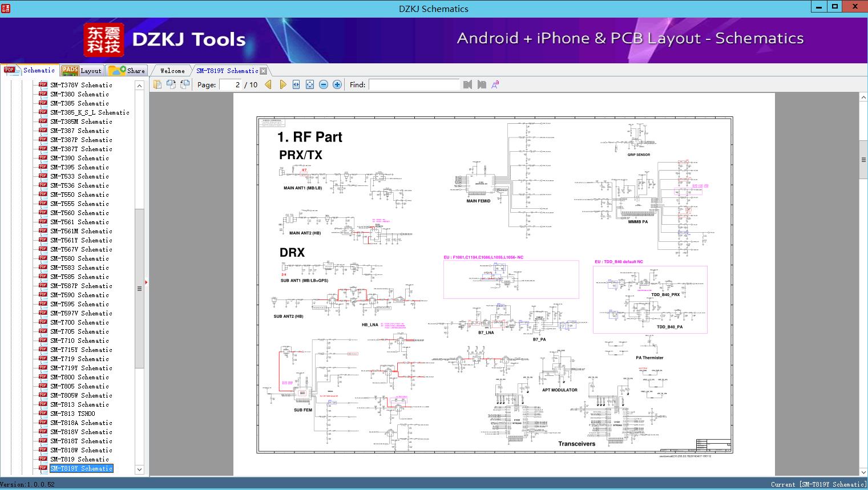Go to the previous page arrow
868x490 pixels.
point(268,84)
